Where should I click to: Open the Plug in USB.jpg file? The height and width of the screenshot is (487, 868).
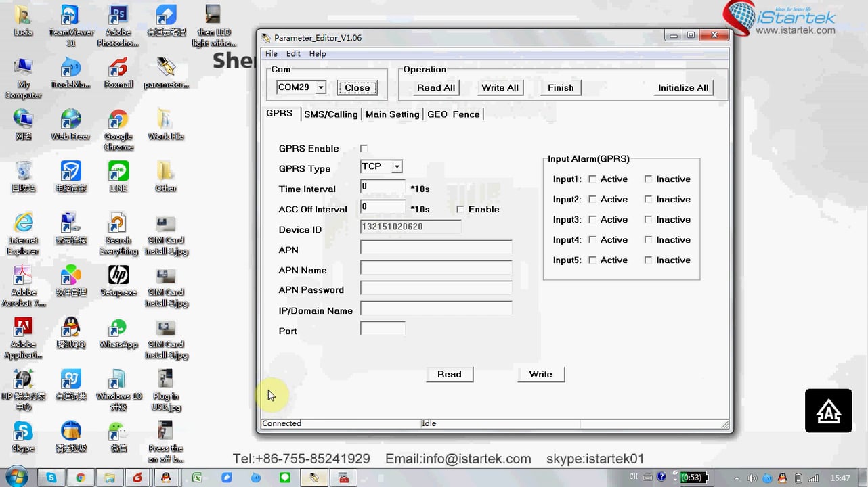pos(165,390)
